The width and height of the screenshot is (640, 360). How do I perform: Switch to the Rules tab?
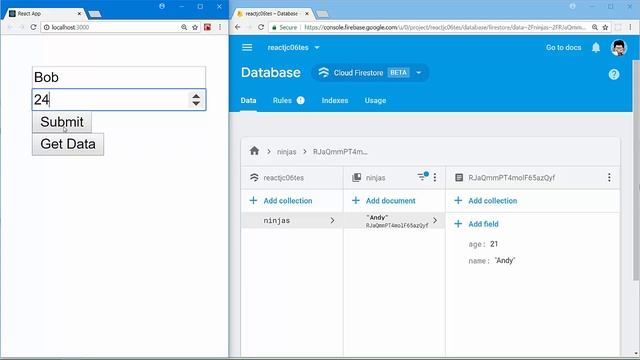click(288, 100)
